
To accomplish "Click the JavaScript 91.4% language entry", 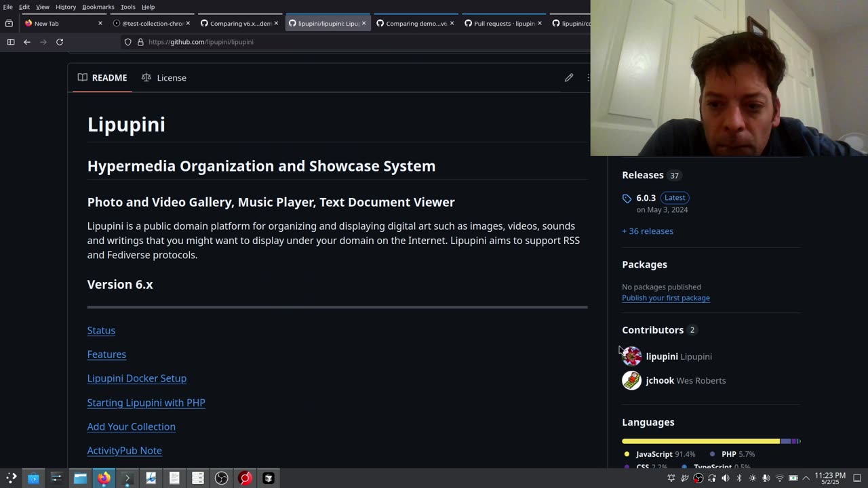I will (x=658, y=454).
